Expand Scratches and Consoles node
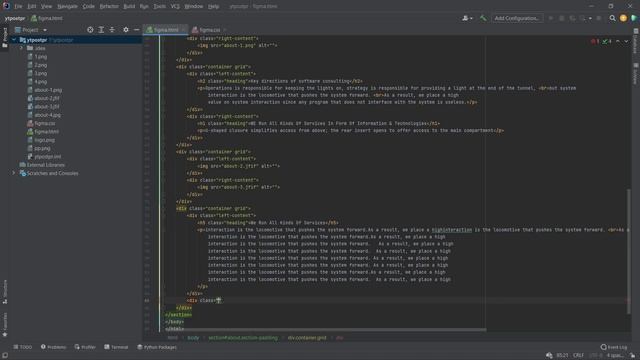Viewport: 640px width, 360px height. tap(14, 173)
